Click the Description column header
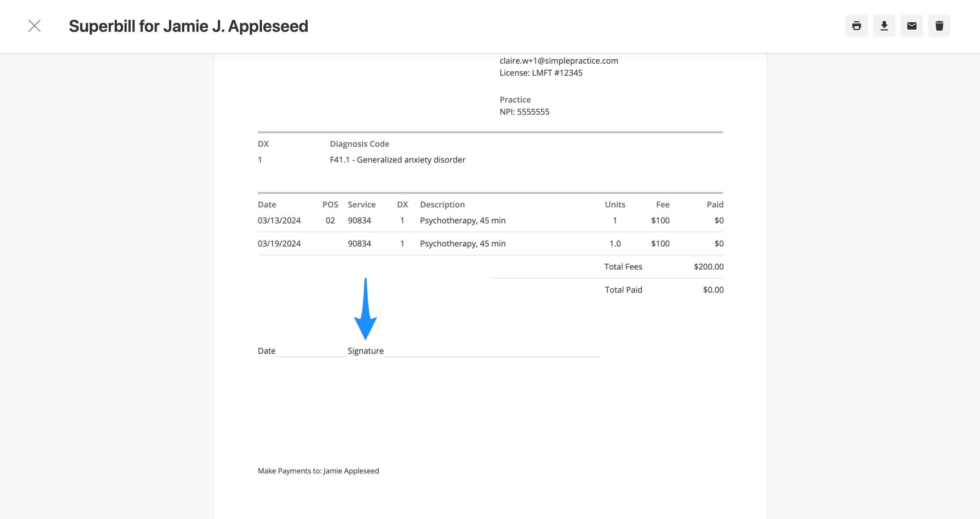The height and width of the screenshot is (519, 980). [x=442, y=204]
